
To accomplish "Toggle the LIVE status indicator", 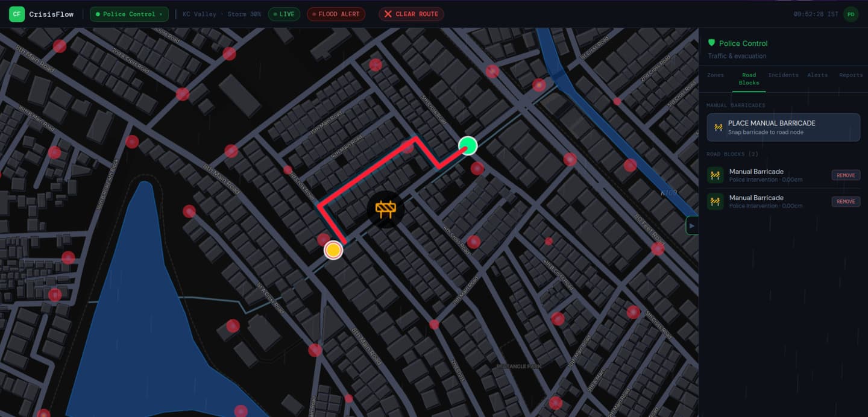I will click(283, 14).
